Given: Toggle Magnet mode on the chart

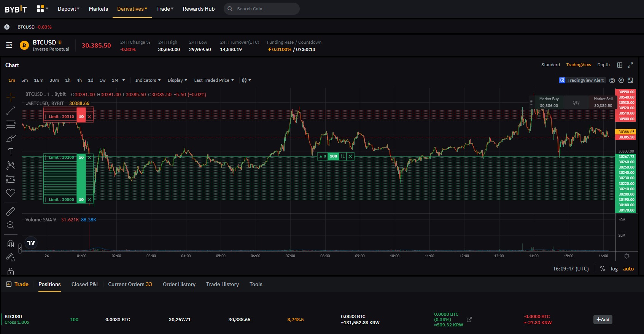Looking at the screenshot, I should click(11, 244).
